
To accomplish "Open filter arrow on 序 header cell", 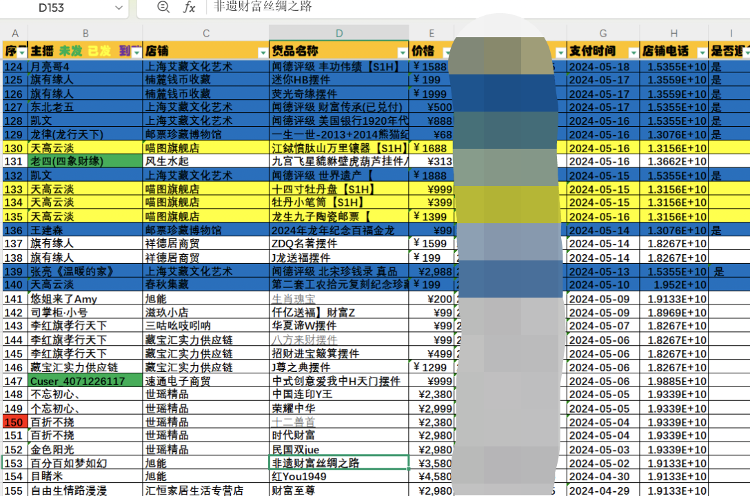I will tap(22, 51).
